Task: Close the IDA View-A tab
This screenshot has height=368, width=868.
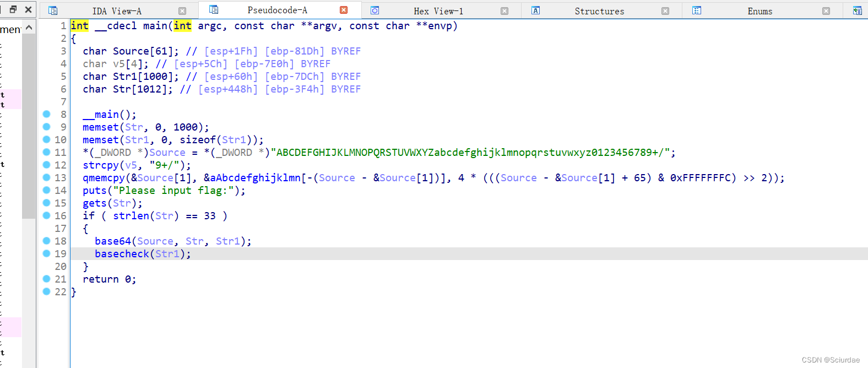Action: click(x=182, y=11)
